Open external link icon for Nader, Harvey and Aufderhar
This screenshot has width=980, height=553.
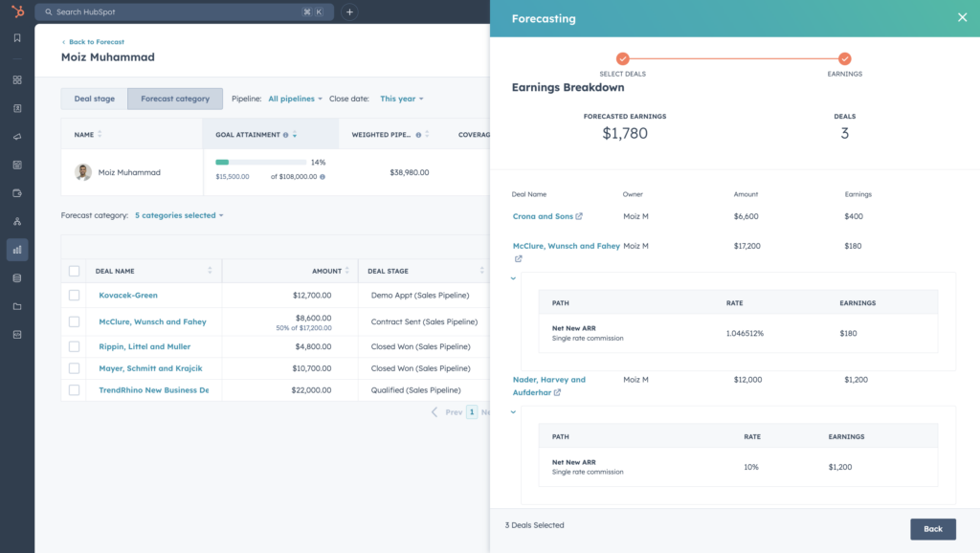(557, 392)
